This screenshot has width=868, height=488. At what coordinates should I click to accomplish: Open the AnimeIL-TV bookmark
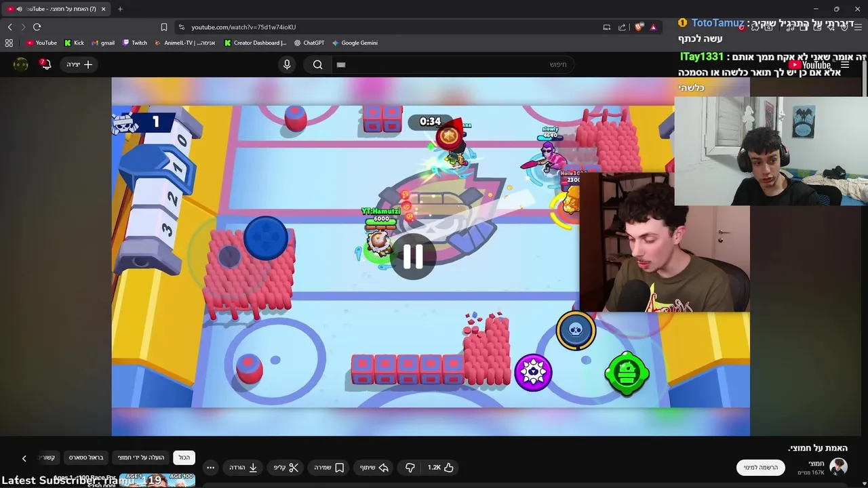click(x=184, y=43)
